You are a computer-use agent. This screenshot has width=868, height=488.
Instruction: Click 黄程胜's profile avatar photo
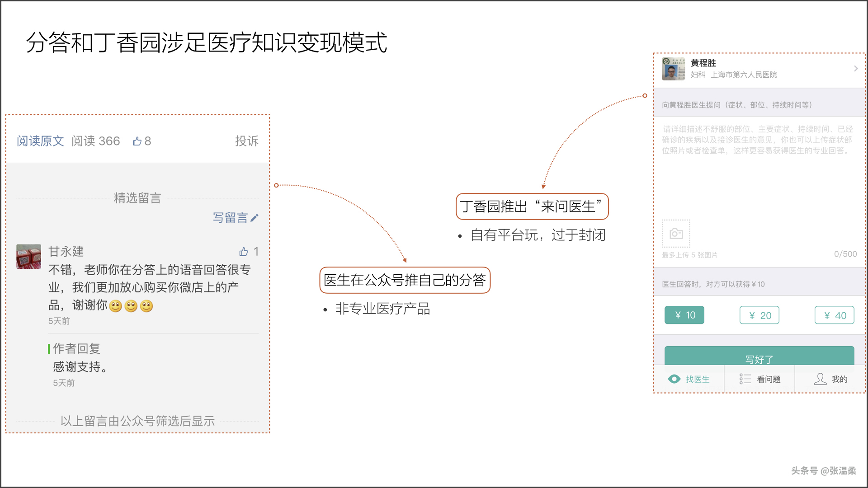673,69
